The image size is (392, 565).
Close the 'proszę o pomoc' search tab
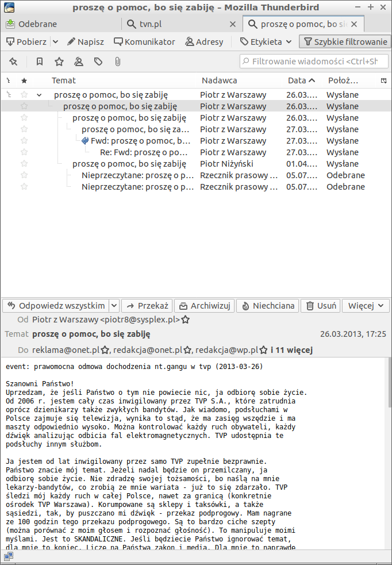(x=354, y=24)
